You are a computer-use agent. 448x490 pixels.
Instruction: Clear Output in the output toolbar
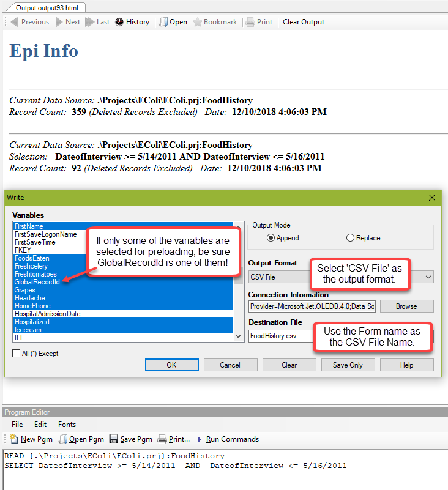click(x=303, y=22)
